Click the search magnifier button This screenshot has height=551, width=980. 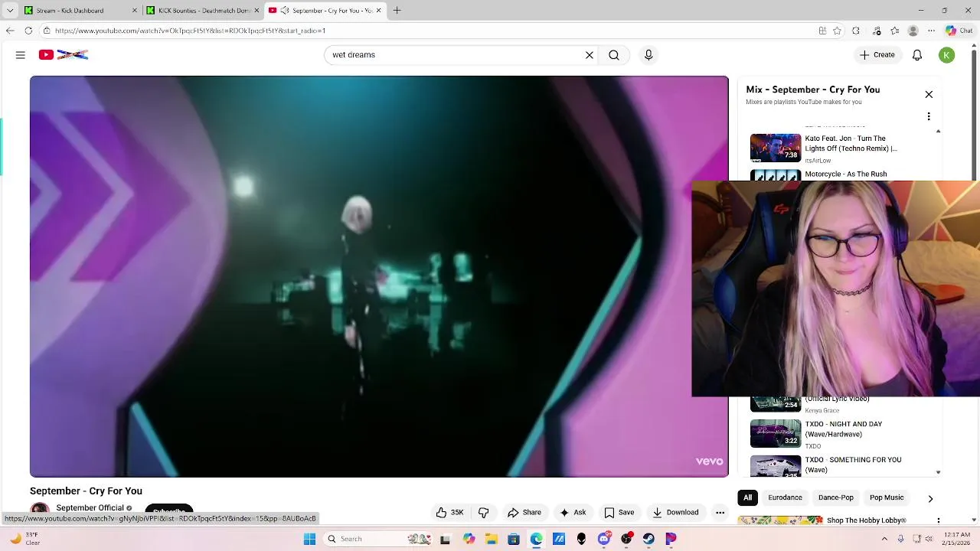point(614,55)
